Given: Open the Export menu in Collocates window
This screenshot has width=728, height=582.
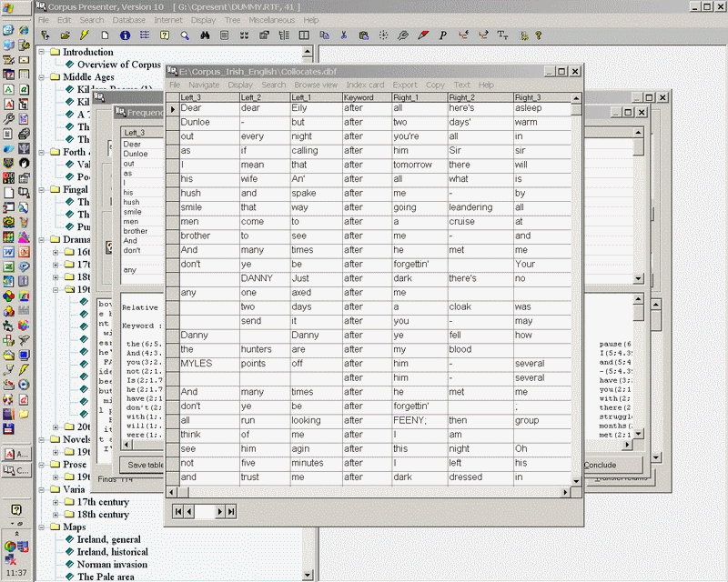Looking at the screenshot, I should [405, 85].
